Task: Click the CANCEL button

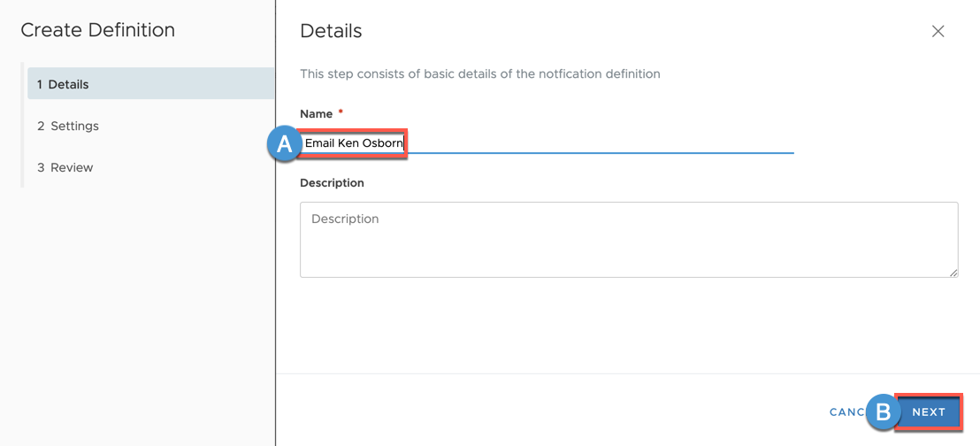Action: (847, 412)
